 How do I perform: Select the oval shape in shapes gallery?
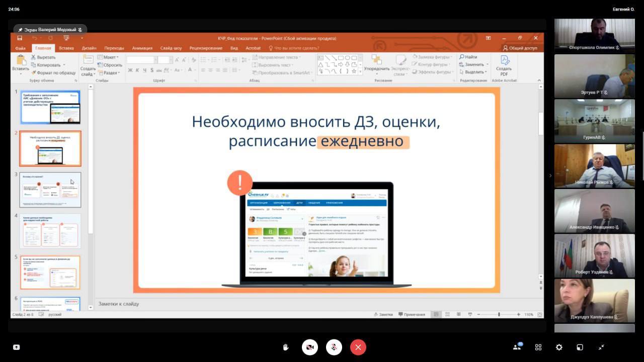pos(347,58)
